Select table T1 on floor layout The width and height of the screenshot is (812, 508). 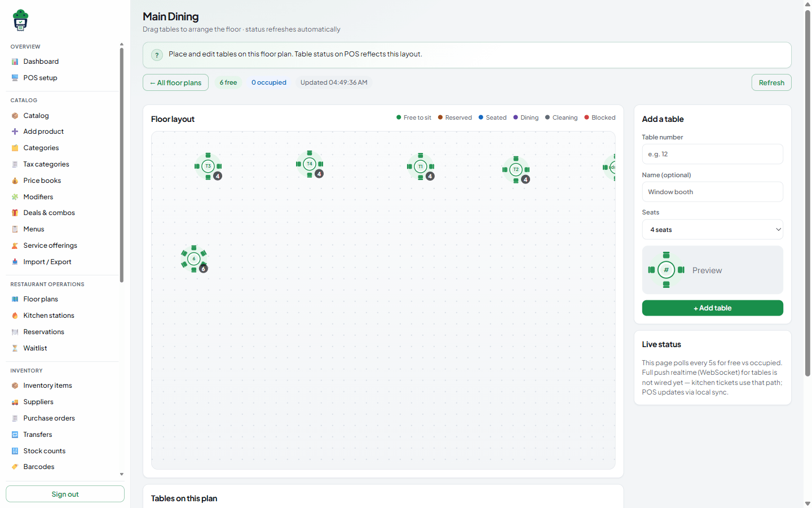click(421, 167)
